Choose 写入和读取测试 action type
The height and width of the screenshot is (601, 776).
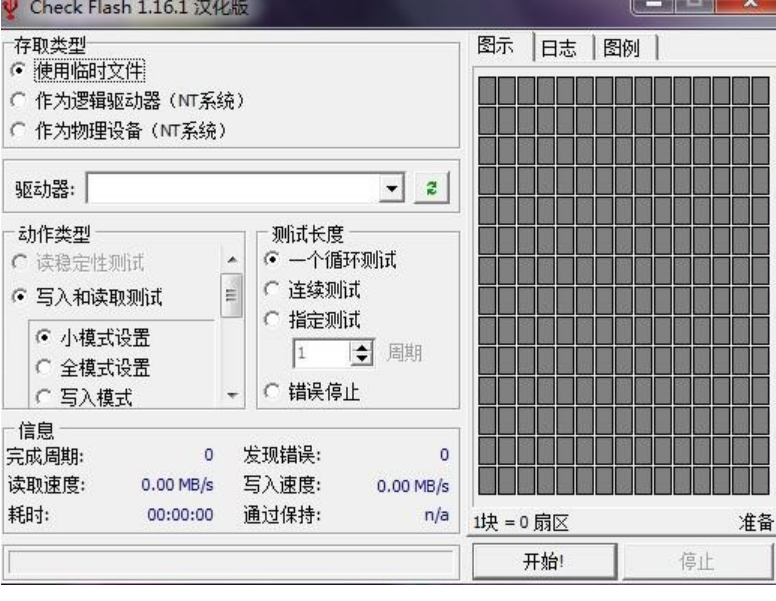(19, 297)
